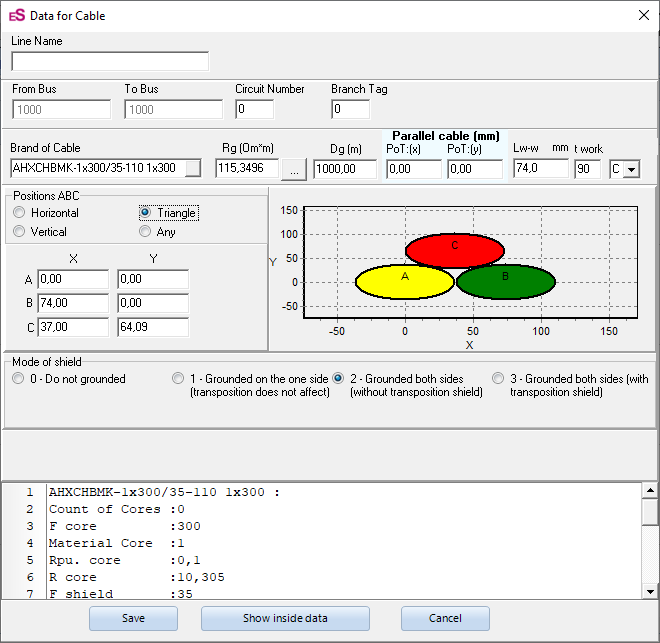Choose the Vertical position radio button
The width and height of the screenshot is (660, 643).
[19, 232]
